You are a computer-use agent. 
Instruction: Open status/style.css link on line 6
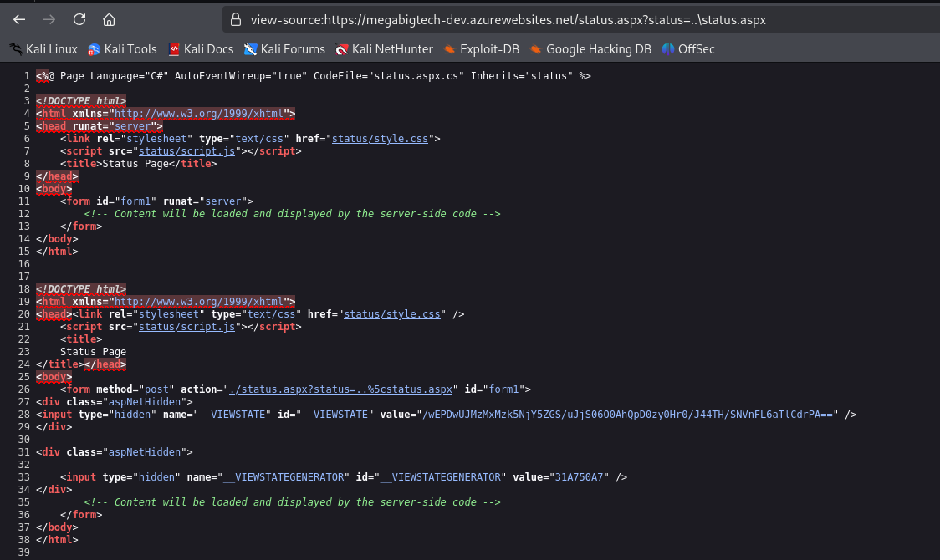tap(380, 139)
